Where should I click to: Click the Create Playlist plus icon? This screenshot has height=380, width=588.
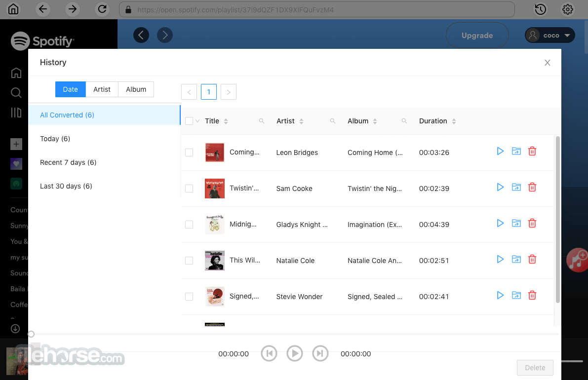pyautogui.click(x=16, y=144)
